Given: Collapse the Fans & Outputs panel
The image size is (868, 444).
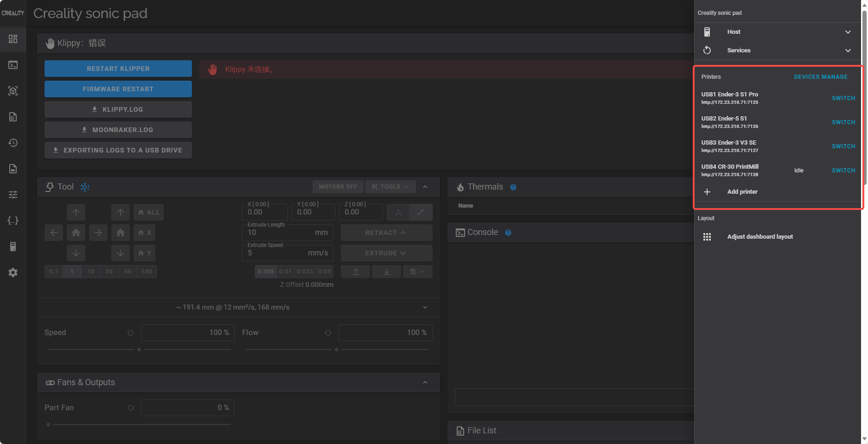Looking at the screenshot, I should tap(425, 382).
